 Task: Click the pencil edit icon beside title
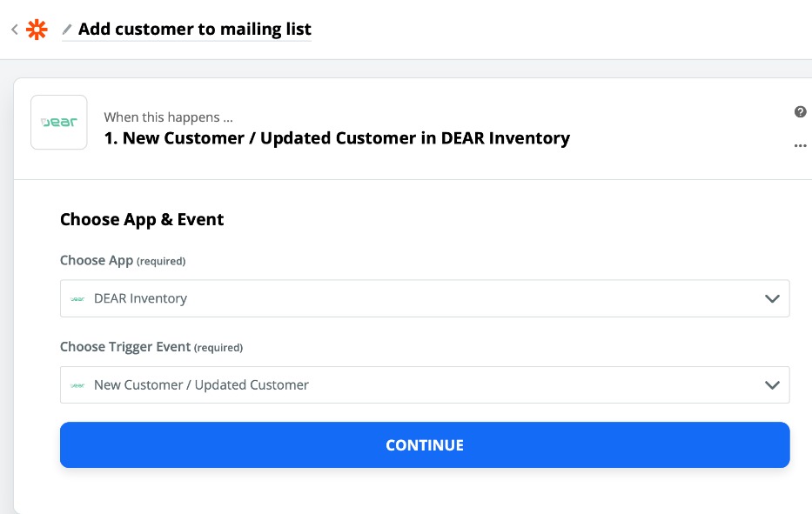[67, 30]
